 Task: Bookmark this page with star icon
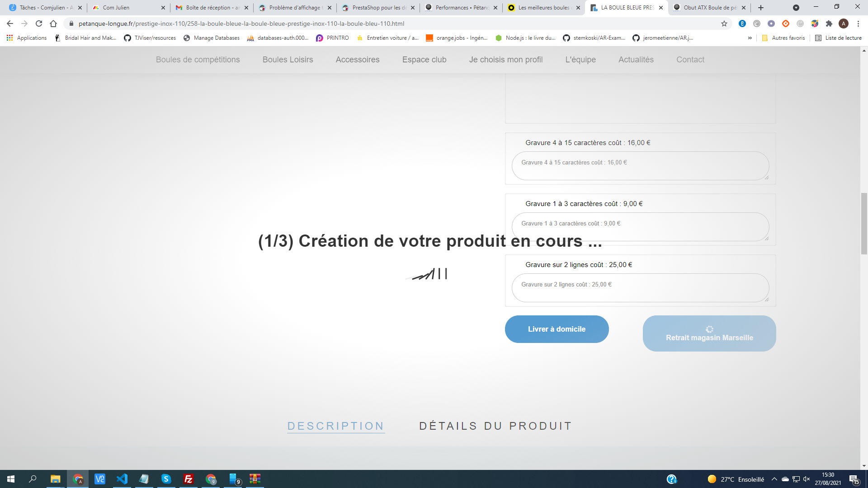(x=724, y=23)
